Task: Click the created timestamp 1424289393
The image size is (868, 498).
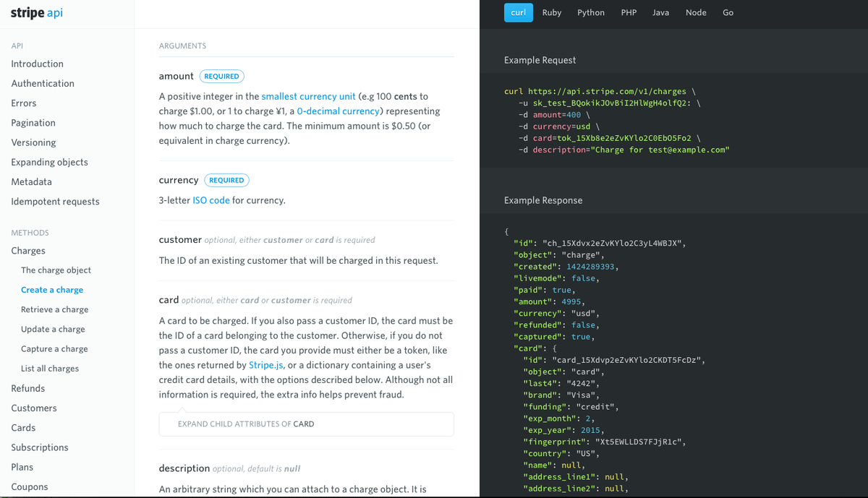Action: [x=591, y=267]
